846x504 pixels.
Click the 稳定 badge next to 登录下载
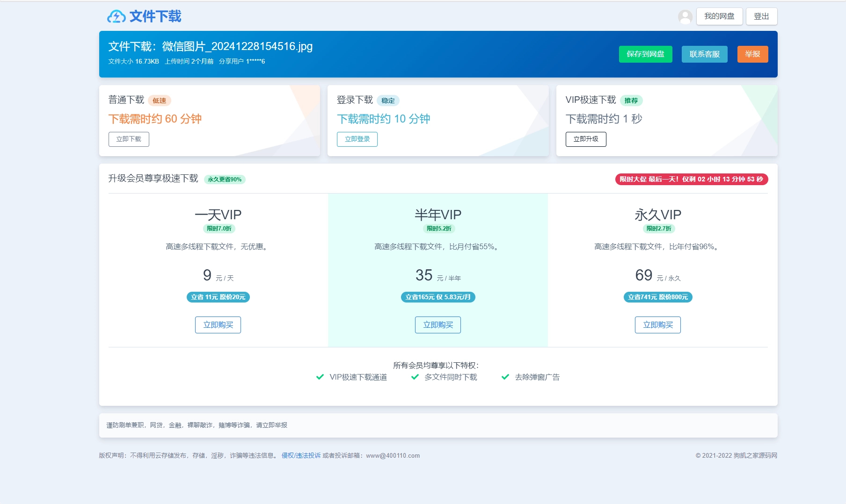[x=388, y=101]
